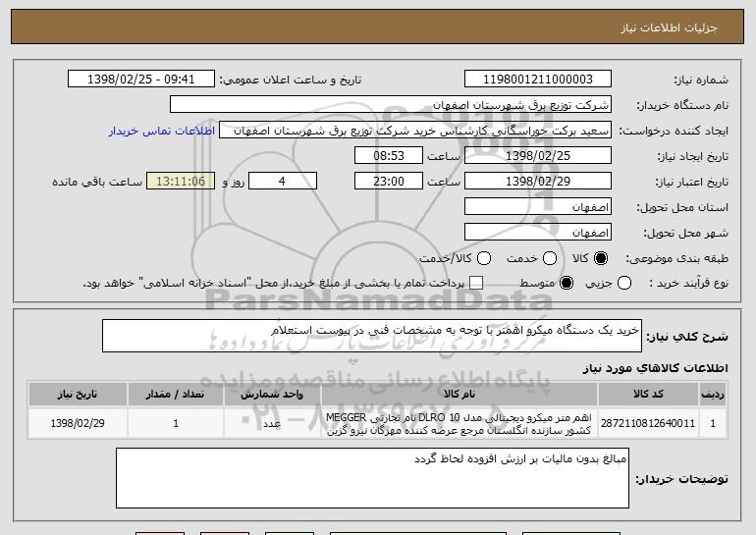Click the request creator name field
The height and width of the screenshot is (535, 756).
point(415,131)
